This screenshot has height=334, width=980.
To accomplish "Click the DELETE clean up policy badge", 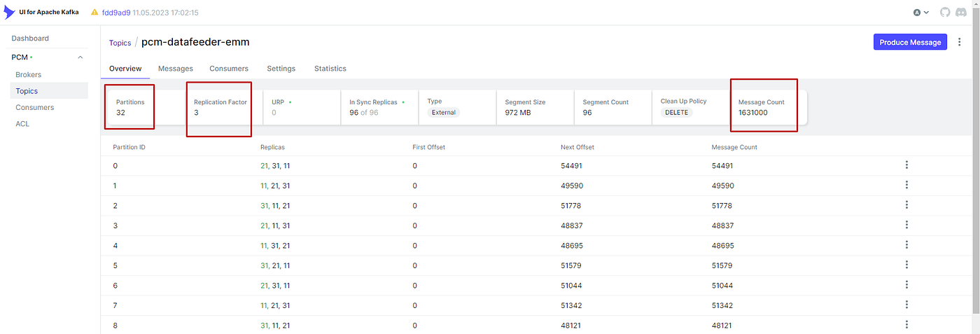I will [x=677, y=113].
